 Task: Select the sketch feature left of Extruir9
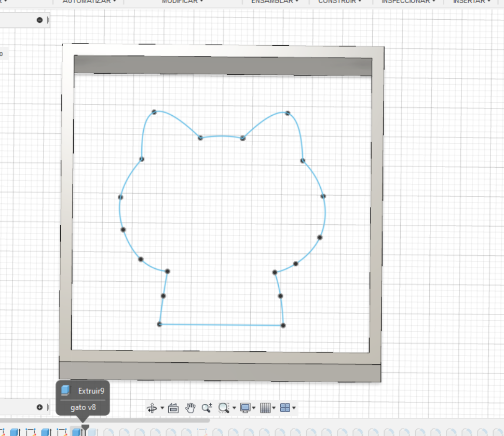click(62, 432)
